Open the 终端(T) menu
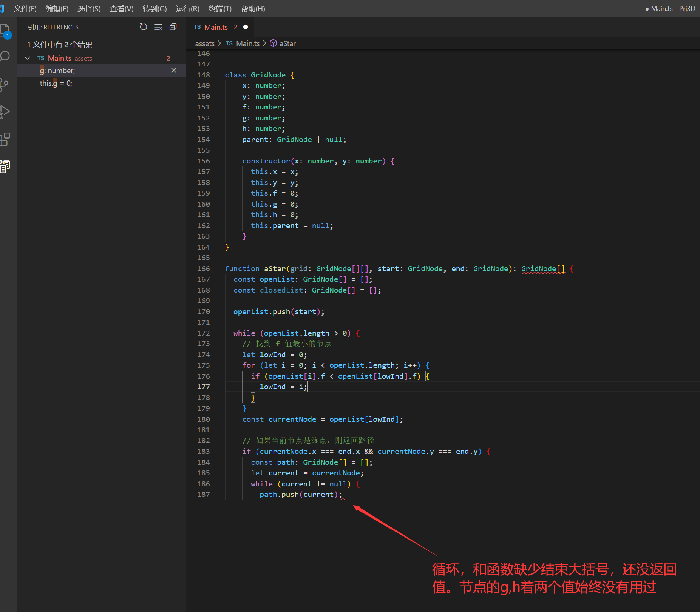This screenshot has height=612, width=700. pyautogui.click(x=220, y=8)
